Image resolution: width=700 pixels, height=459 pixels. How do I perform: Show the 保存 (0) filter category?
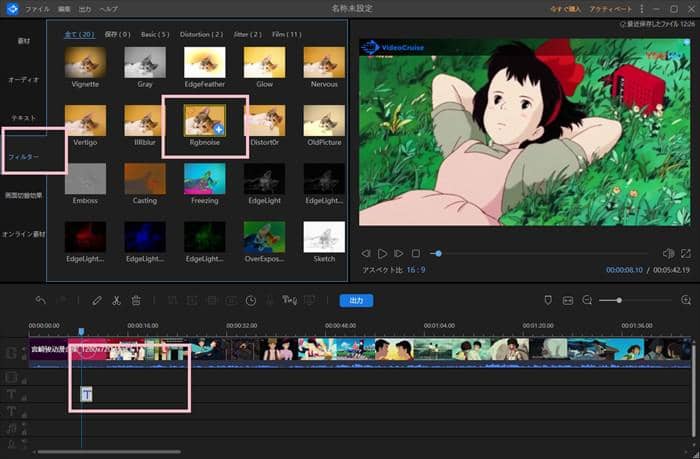click(117, 34)
